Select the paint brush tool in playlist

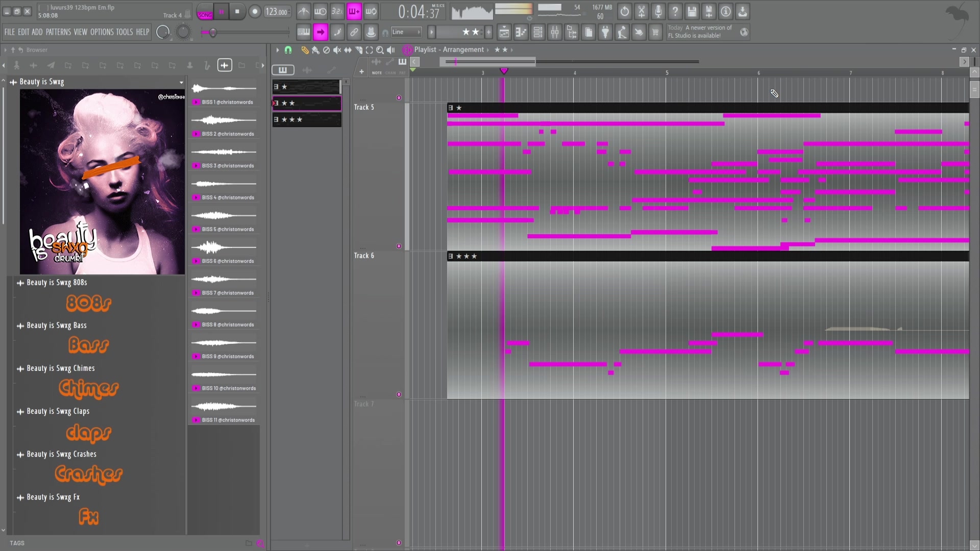click(315, 50)
